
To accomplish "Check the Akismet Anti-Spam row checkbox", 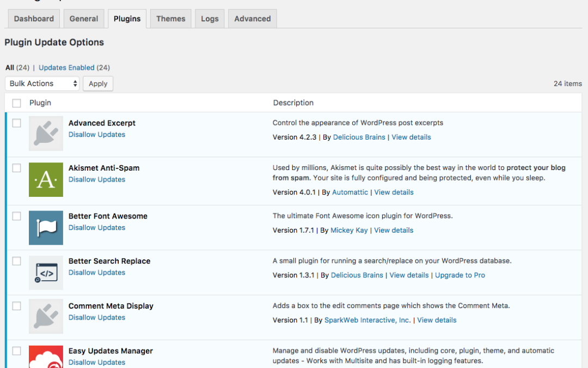I will pyautogui.click(x=16, y=168).
